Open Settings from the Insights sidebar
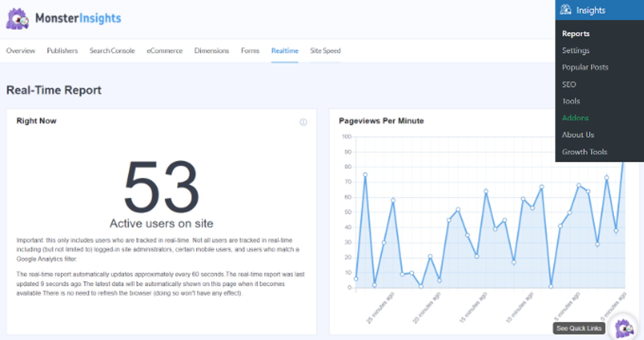The image size is (644, 340). [576, 50]
